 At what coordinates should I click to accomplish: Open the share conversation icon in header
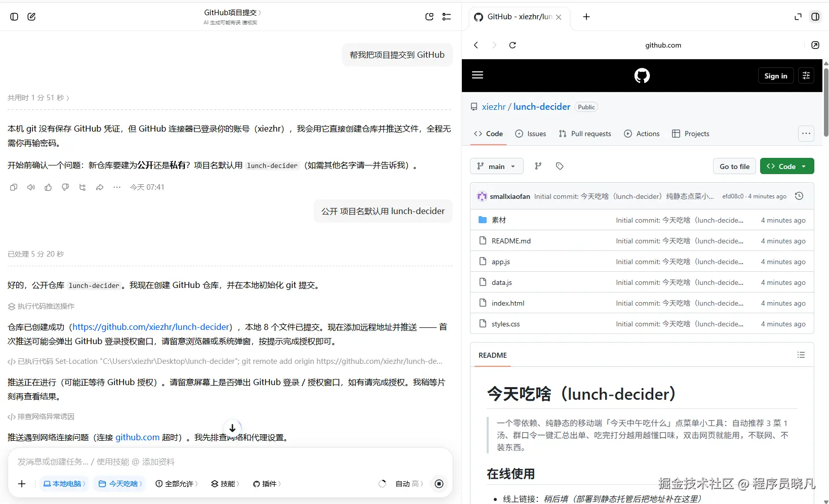coord(429,17)
